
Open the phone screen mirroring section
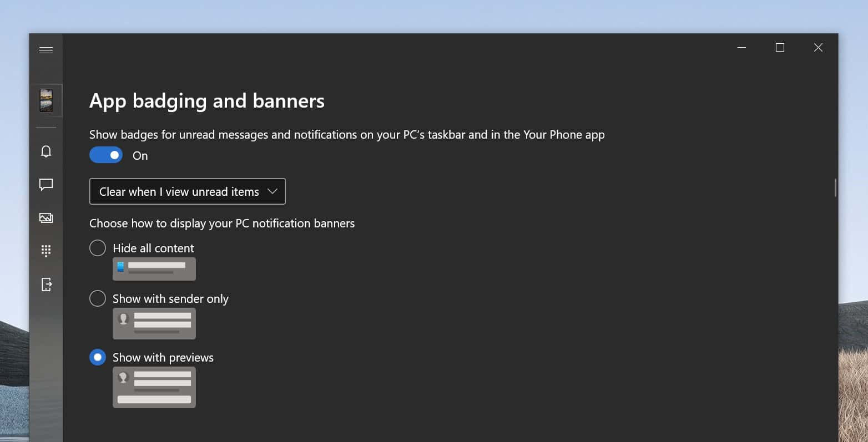pos(46,284)
